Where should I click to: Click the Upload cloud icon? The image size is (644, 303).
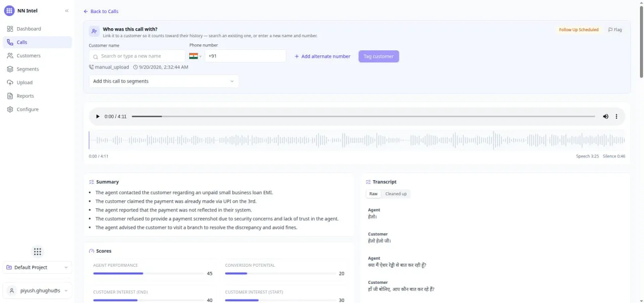click(x=10, y=83)
